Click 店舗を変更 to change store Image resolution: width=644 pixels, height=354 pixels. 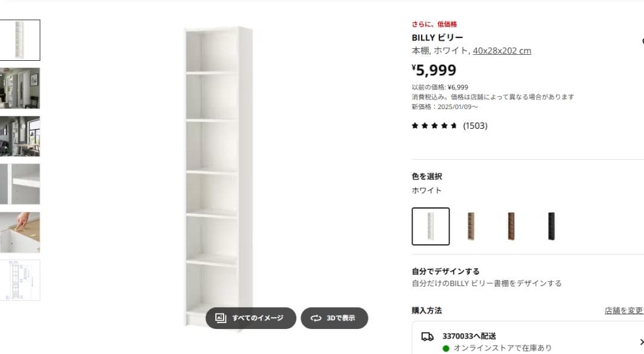point(623,310)
